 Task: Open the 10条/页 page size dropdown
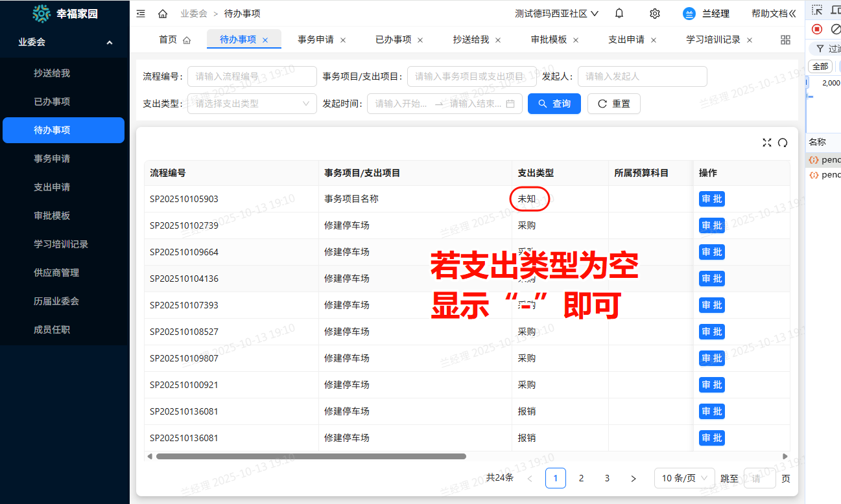[684, 478]
